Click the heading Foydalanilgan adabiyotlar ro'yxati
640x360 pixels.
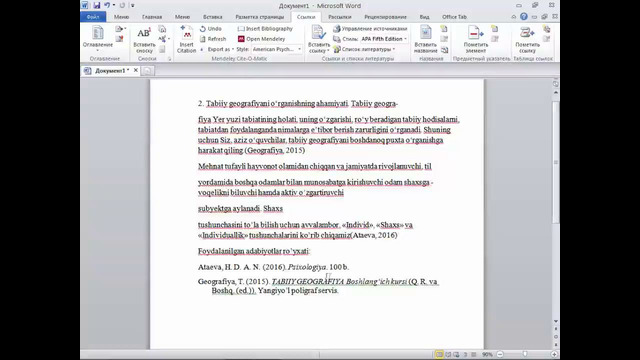point(254,251)
